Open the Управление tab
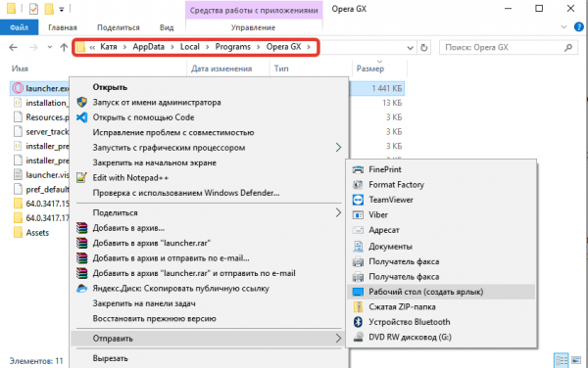Viewport: 588px width, 368px height. 253,27
